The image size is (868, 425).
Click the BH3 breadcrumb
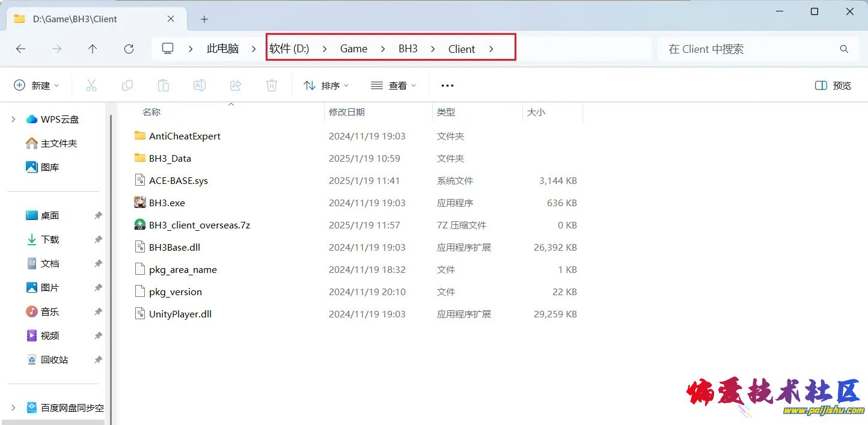click(408, 49)
